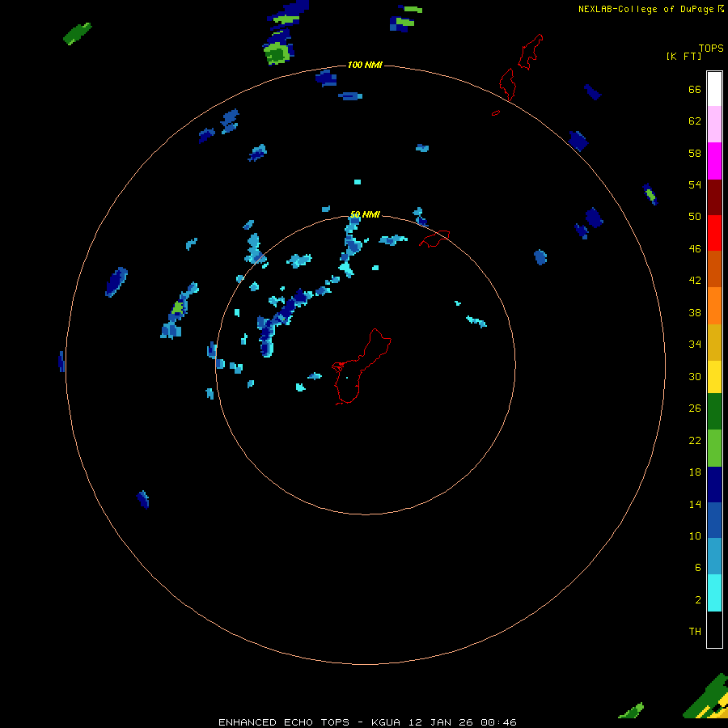Click the 66 legend value
The width and height of the screenshot is (728, 728).
click(x=695, y=90)
